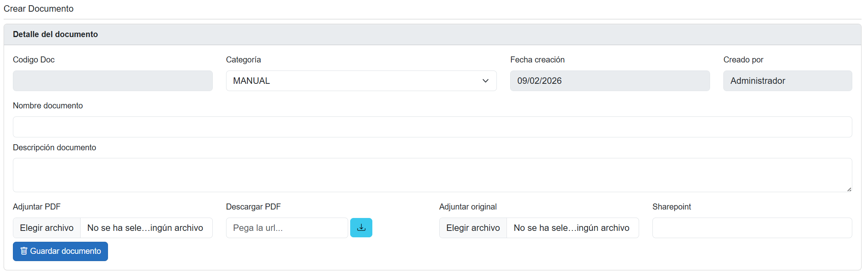The height and width of the screenshot is (276, 868).
Task: Focus the Sharepoint input field
Action: pos(752,228)
